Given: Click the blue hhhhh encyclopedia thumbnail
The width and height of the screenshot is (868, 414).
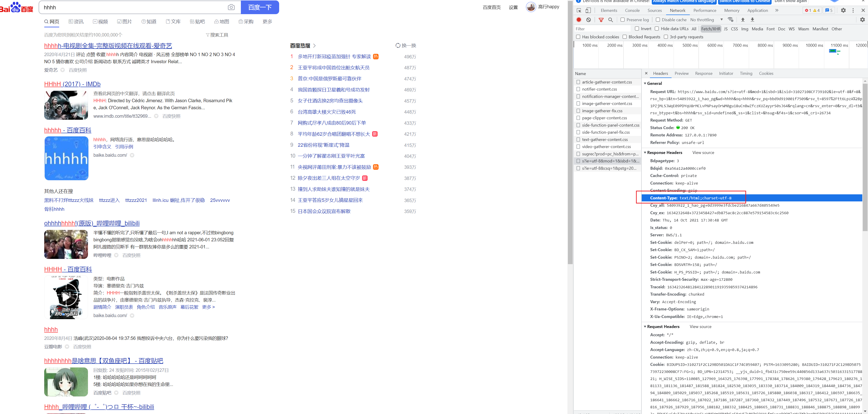Looking at the screenshot, I should (66, 158).
